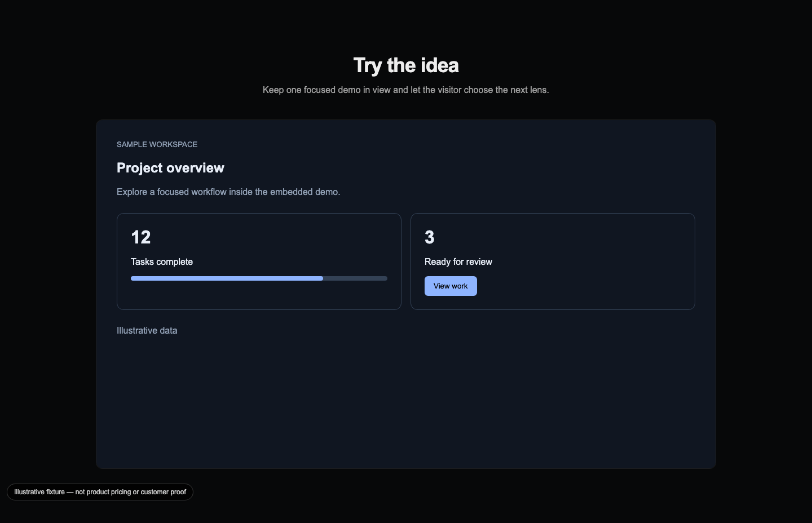The width and height of the screenshot is (812, 523).
Task: Click the 'Illustrative fixture' notice pill
Action: click(x=100, y=492)
